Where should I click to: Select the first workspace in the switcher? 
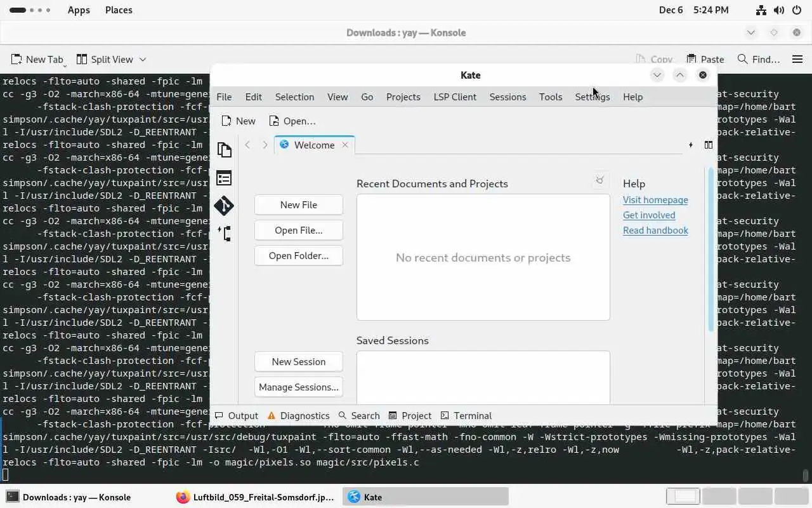pyautogui.click(x=683, y=497)
